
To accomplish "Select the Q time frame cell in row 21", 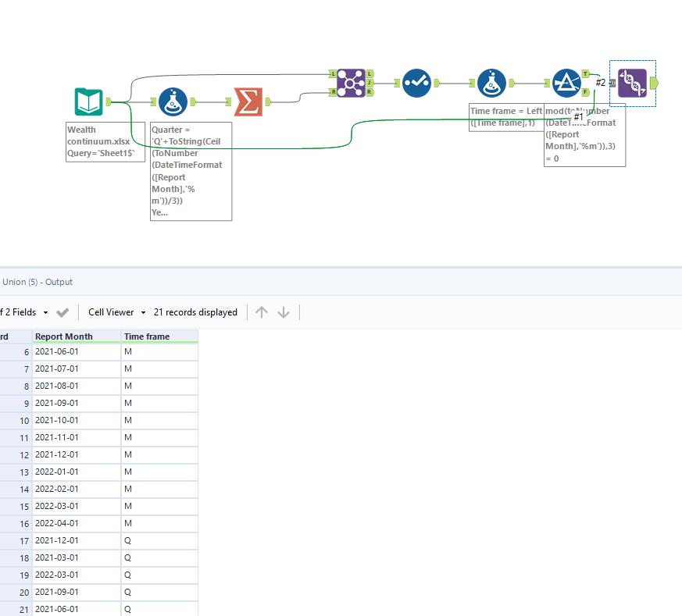I will tap(159, 610).
